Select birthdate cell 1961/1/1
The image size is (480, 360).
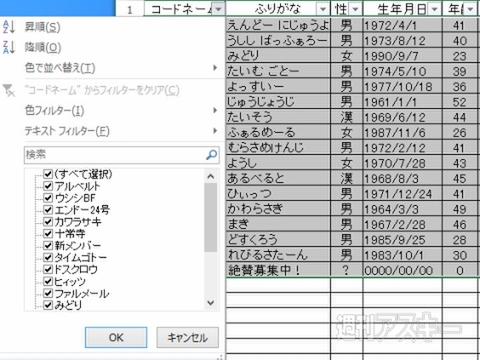coord(402,102)
